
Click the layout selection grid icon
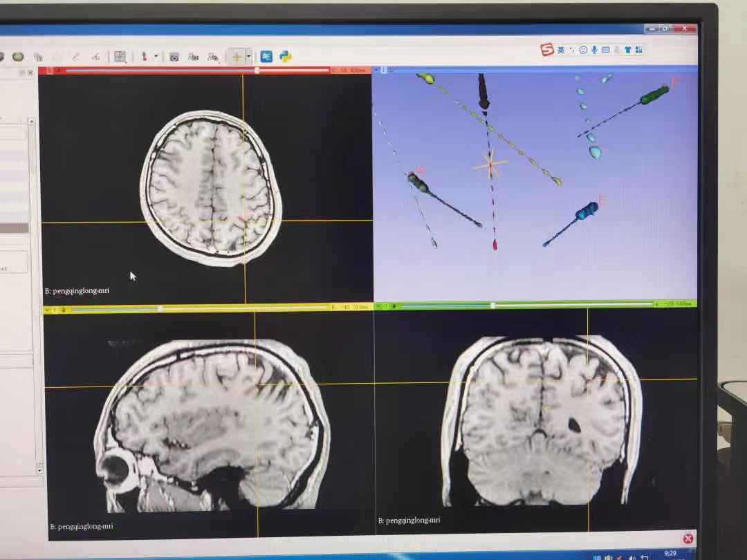(120, 57)
